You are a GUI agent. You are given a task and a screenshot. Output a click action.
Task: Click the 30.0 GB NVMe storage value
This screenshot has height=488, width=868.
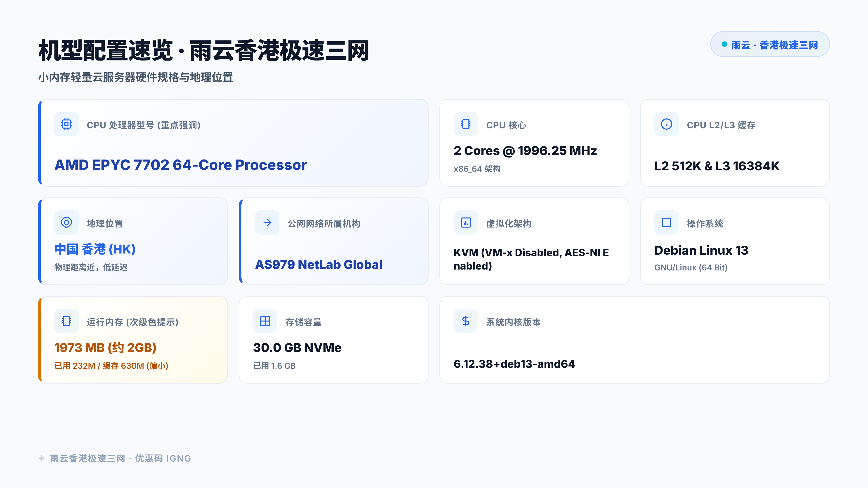tap(297, 348)
